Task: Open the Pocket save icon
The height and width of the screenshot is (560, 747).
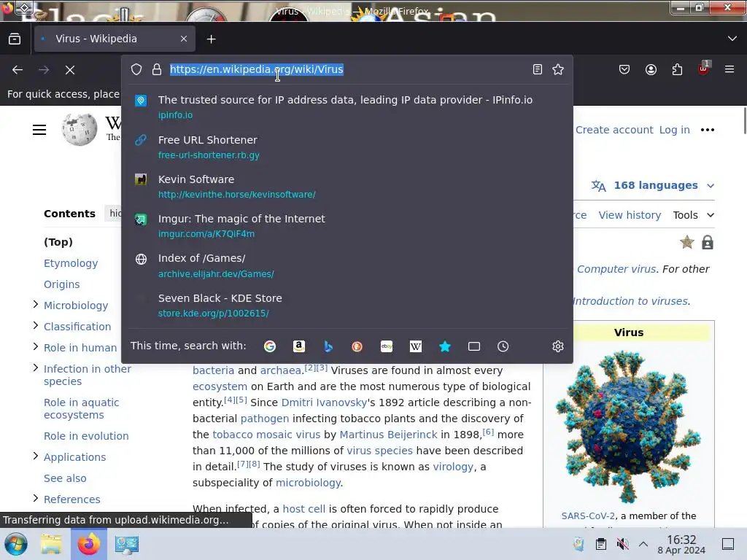Action: click(624, 70)
